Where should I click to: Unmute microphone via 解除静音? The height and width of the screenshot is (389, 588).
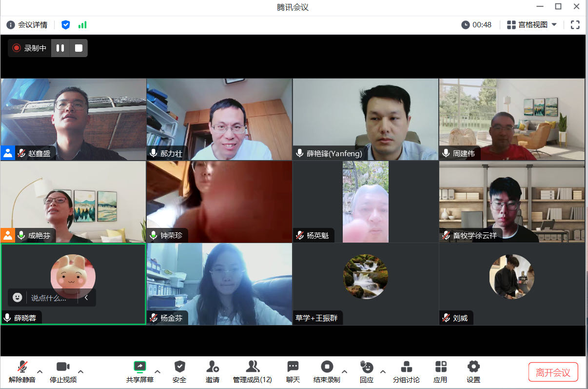[x=22, y=372]
